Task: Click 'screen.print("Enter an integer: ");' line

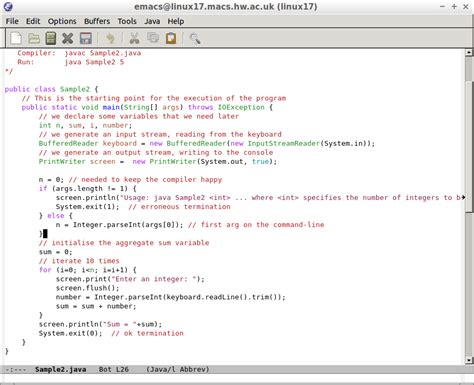Action: pyautogui.click(x=130, y=279)
